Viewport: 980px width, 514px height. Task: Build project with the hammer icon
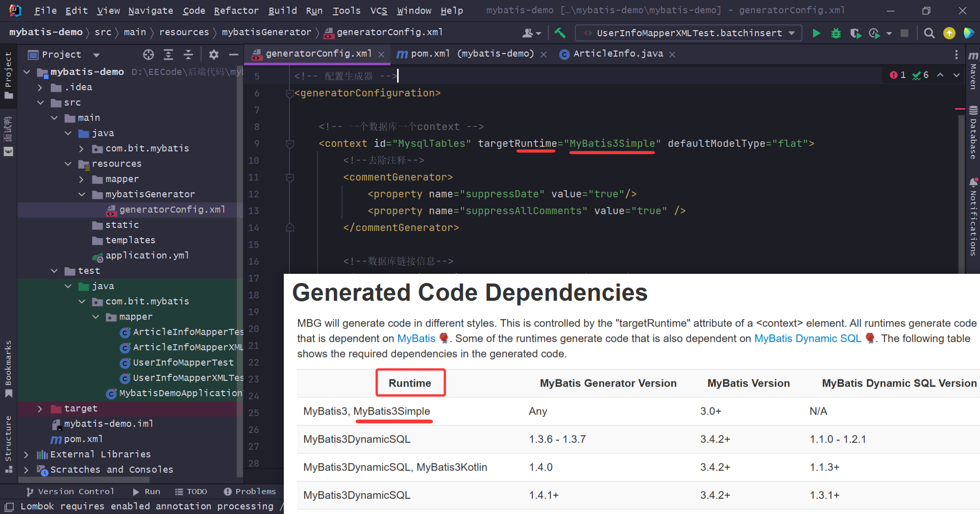coord(560,33)
